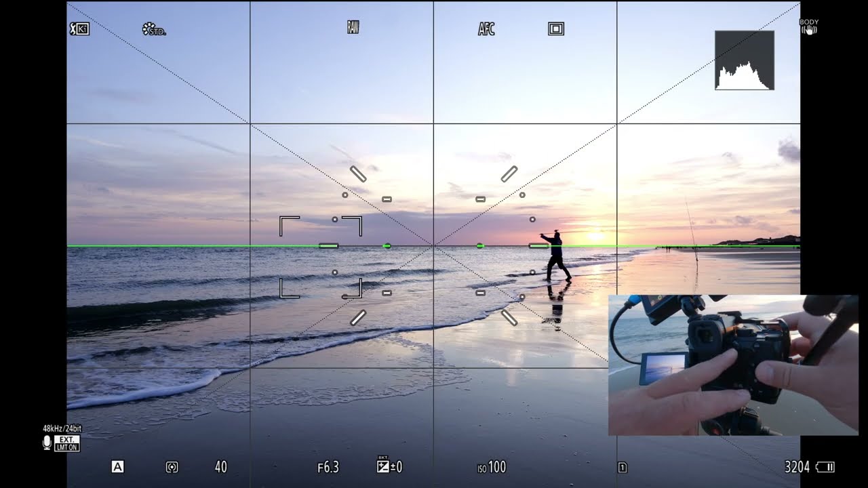The width and height of the screenshot is (868, 488).
Task: Change the AFC focus mode indicator
Action: (x=486, y=29)
